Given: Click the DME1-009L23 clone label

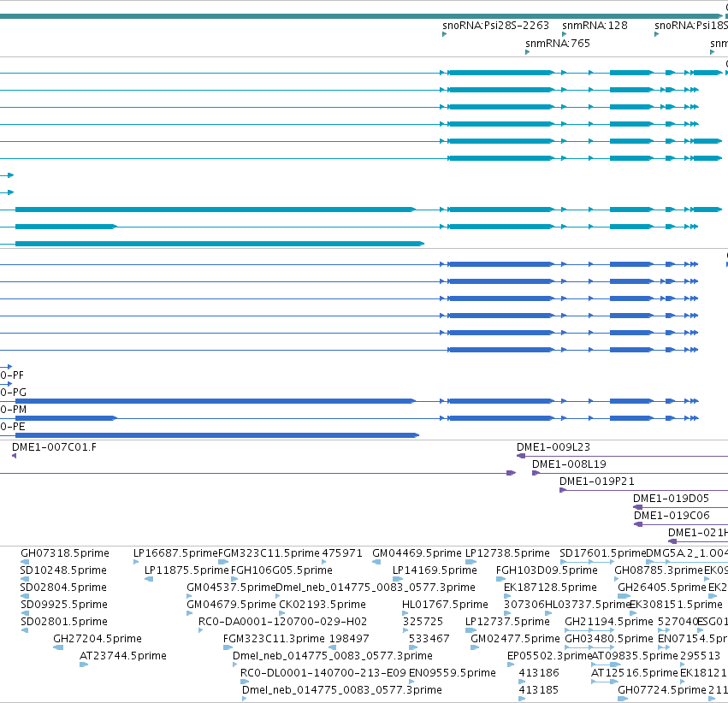Looking at the screenshot, I should 553,447.
